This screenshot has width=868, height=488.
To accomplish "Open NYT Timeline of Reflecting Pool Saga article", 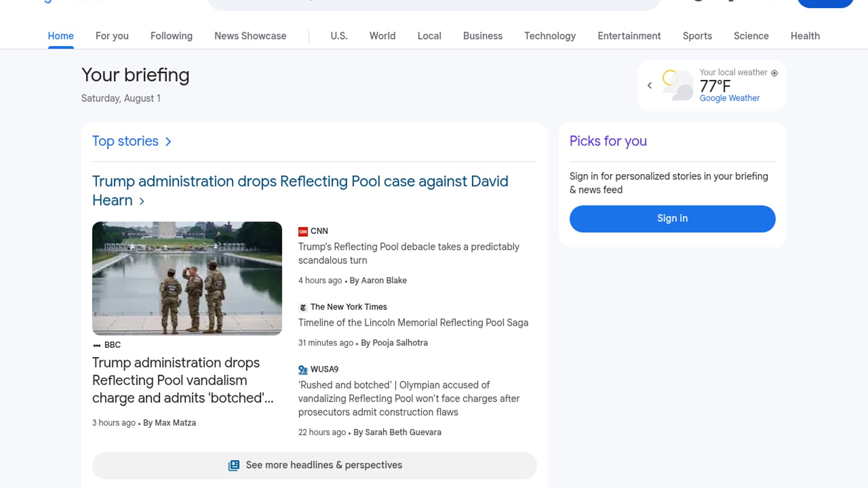I will coord(413,323).
